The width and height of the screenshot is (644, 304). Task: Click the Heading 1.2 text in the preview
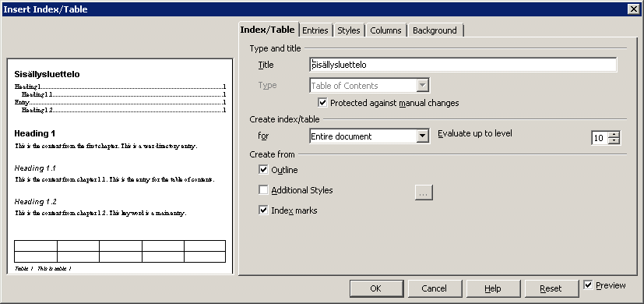click(35, 202)
